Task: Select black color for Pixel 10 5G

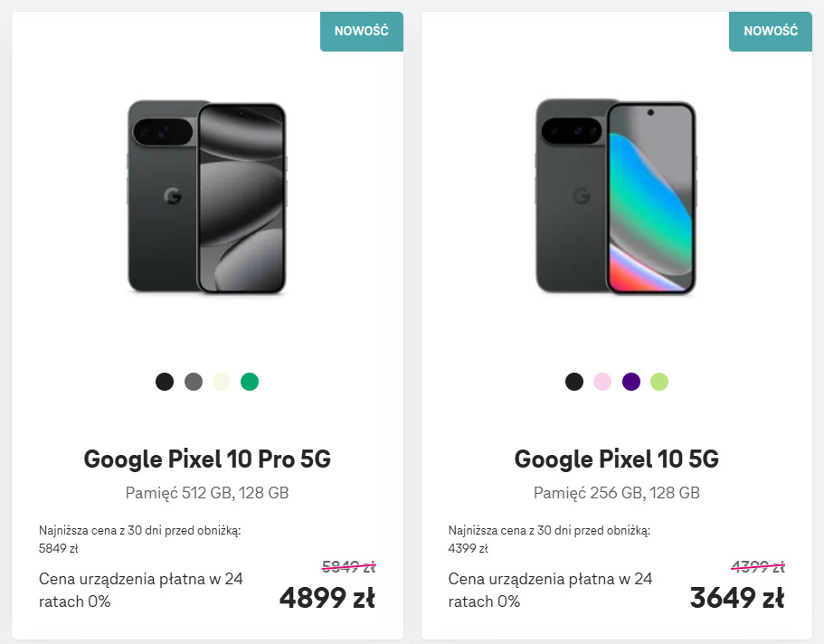Action: point(574,382)
